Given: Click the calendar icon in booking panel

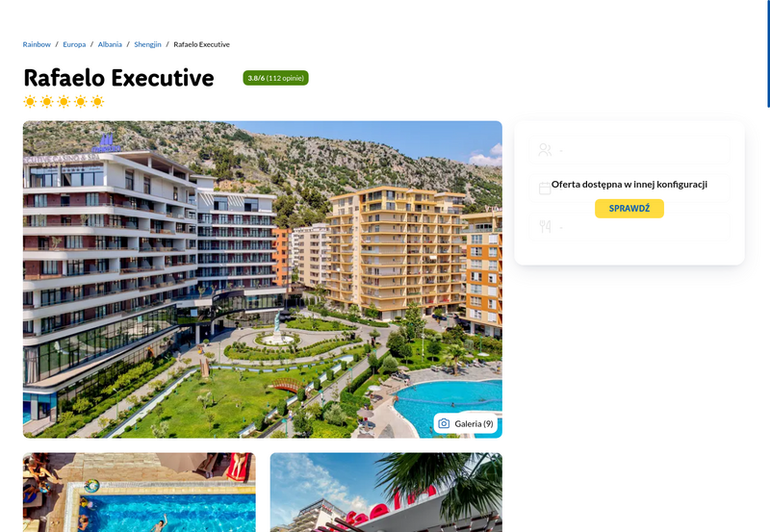Looking at the screenshot, I should pos(545,189).
